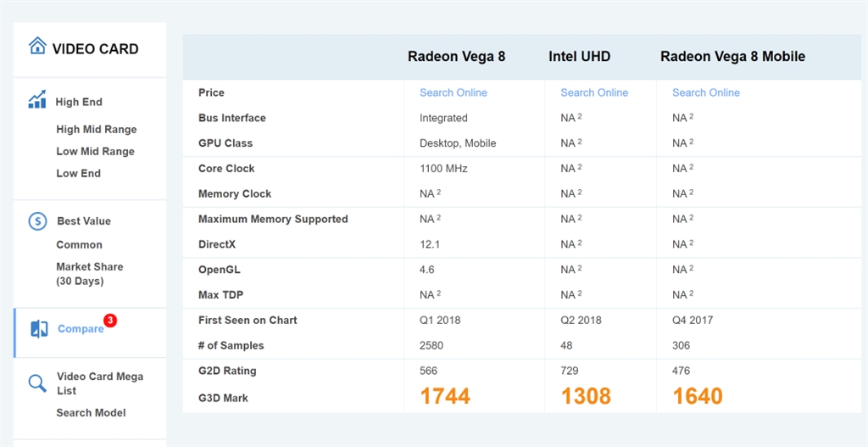Click the VIDEO CARD sidebar heading
Screen dimensions: 868x447
95,49
